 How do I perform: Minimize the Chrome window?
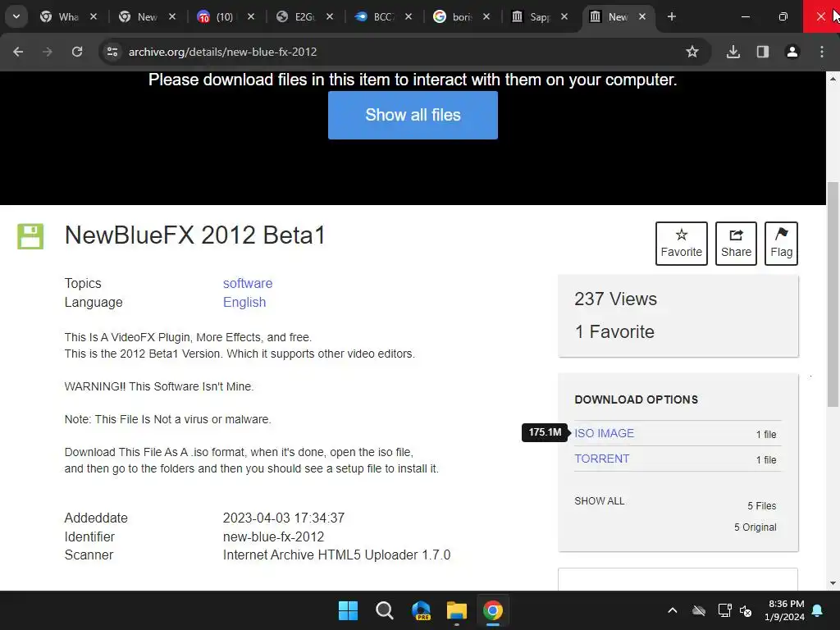pos(745,16)
